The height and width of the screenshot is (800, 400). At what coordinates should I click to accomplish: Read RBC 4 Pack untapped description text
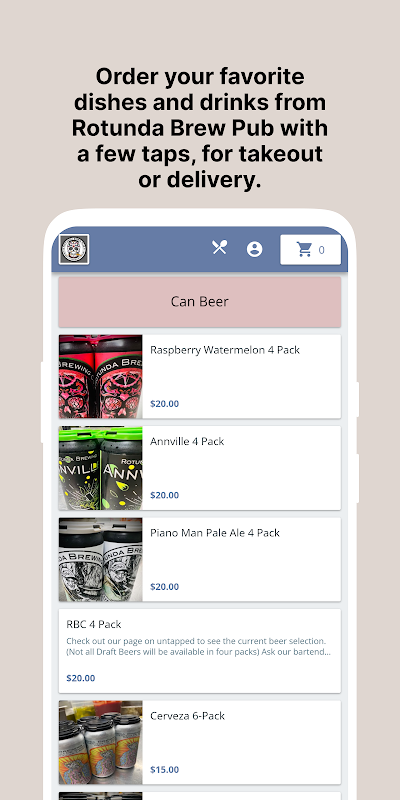pos(199,646)
